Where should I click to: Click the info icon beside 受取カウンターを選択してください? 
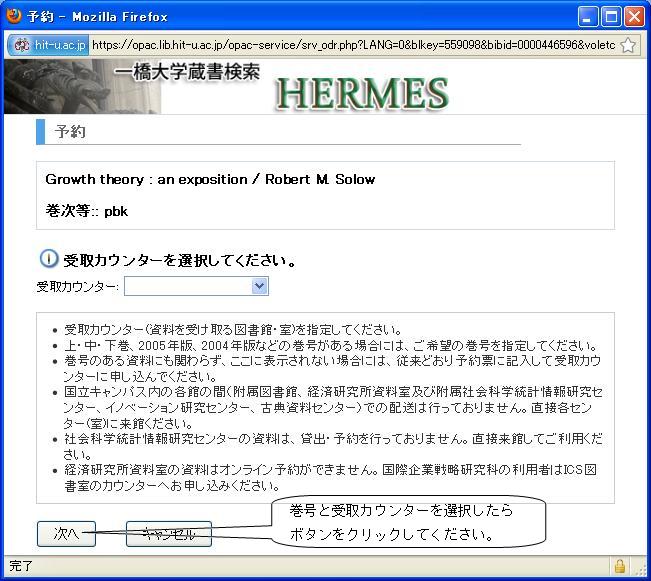pyautogui.click(x=49, y=259)
